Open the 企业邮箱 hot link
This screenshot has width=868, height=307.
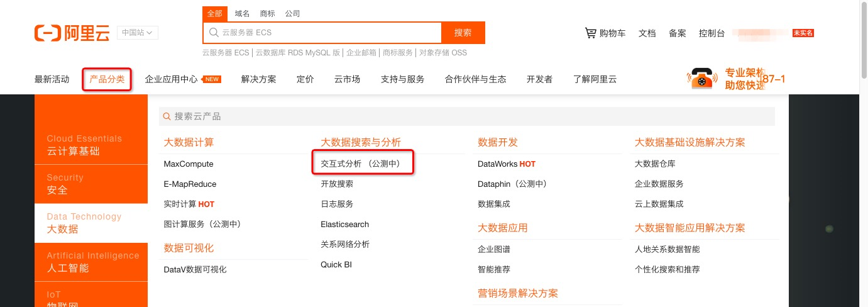coord(361,53)
